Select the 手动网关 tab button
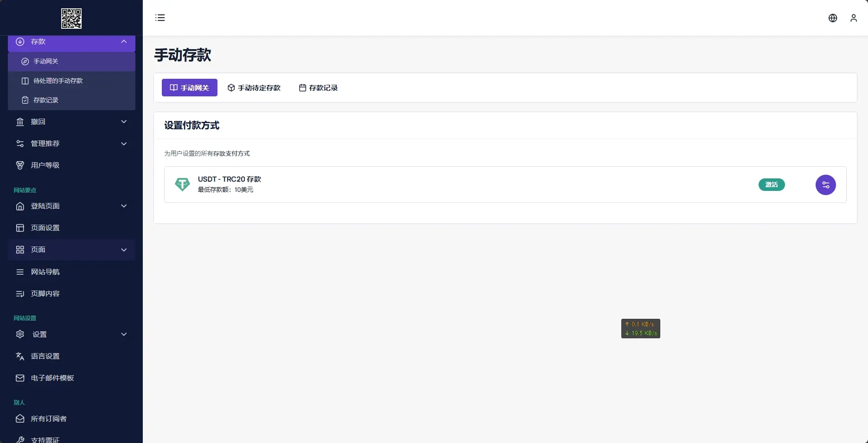The width and height of the screenshot is (868, 443). point(189,88)
